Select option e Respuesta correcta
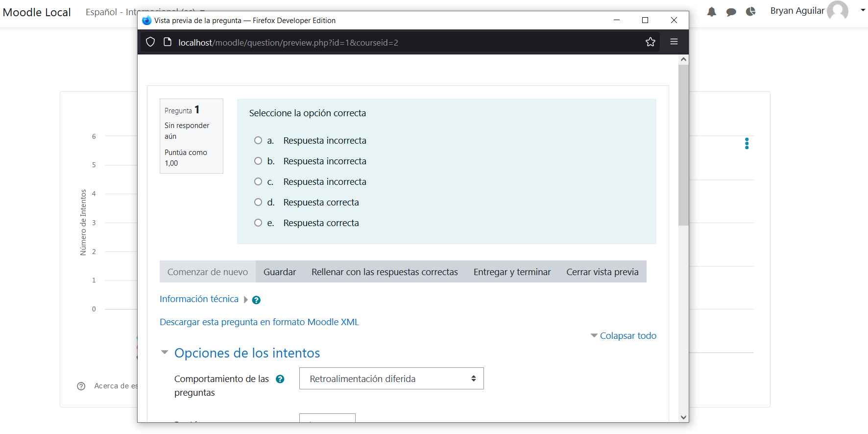This screenshot has height=434, width=868. pos(258,223)
